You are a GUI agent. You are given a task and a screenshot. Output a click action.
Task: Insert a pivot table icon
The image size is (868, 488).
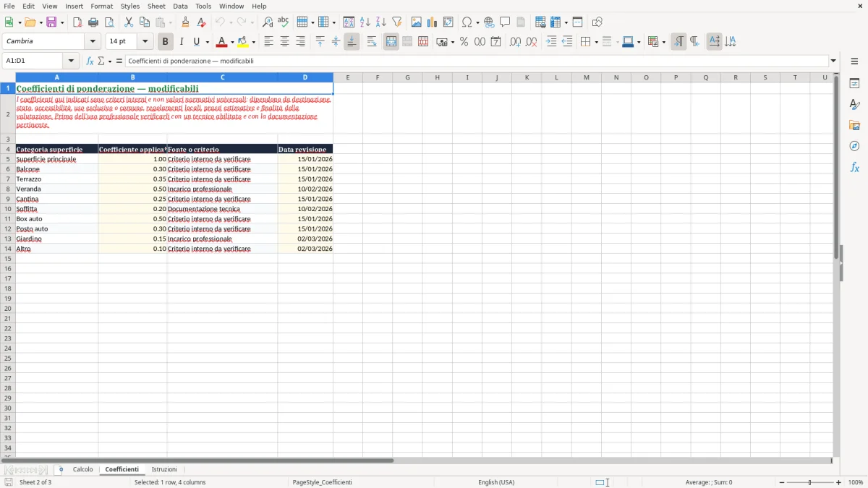(x=448, y=22)
